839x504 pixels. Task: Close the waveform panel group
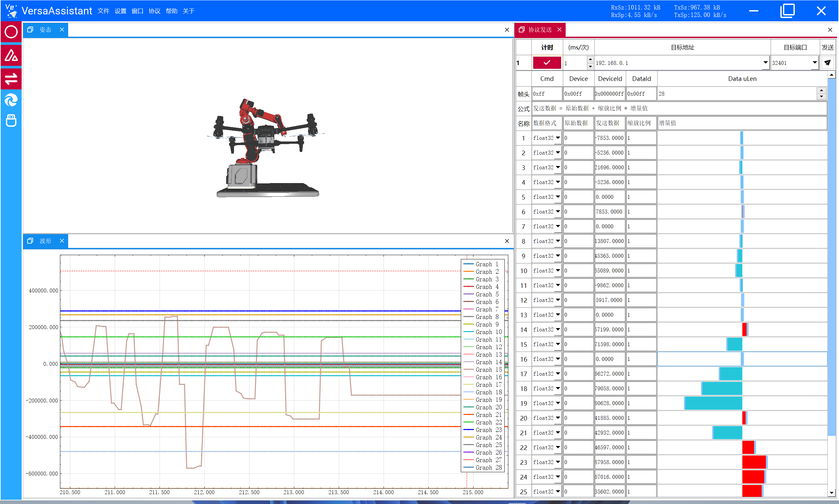coord(507,241)
